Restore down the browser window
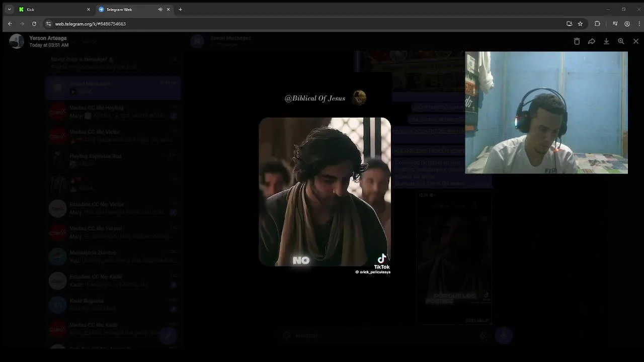This screenshot has height=362, width=644. 623,9
